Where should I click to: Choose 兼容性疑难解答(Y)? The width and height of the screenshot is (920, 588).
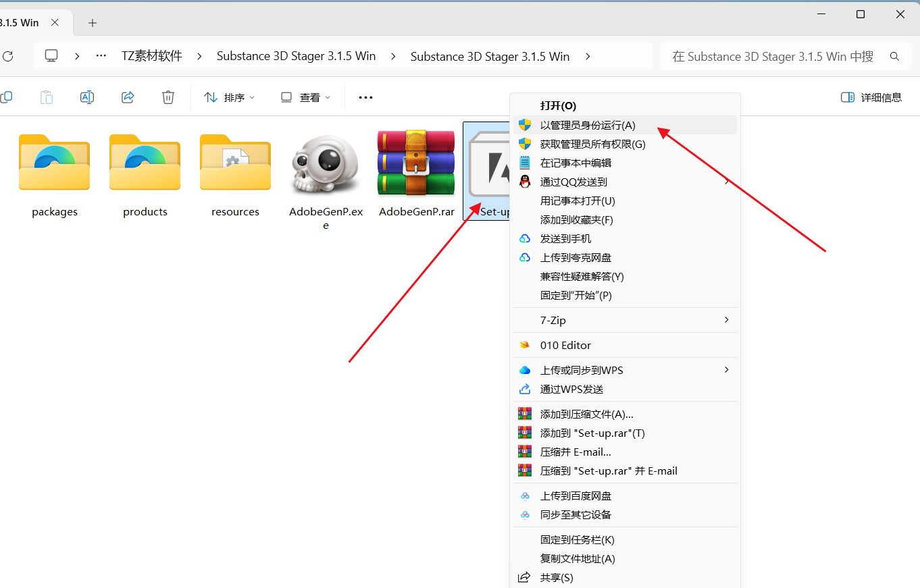[625, 276]
